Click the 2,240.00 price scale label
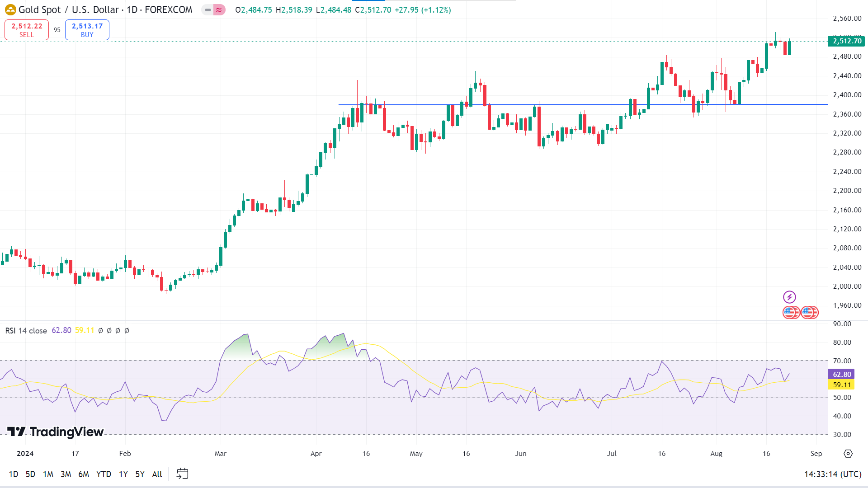Screen dimensions: 868x488 (847, 172)
